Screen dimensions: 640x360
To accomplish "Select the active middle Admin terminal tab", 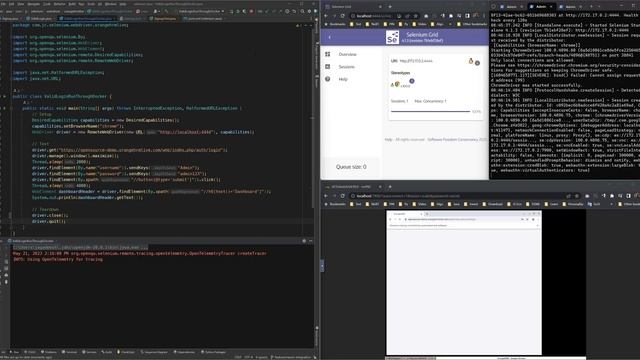I will tap(541, 7).
